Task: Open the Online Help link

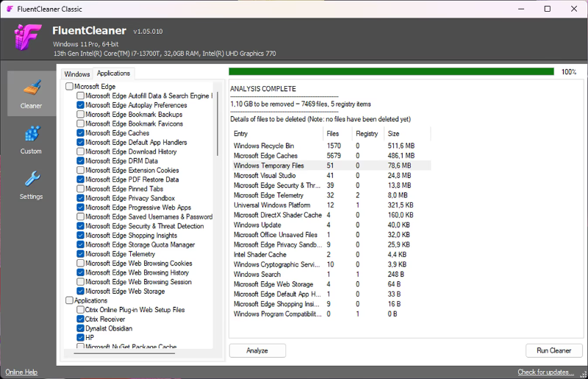Action: click(x=21, y=372)
